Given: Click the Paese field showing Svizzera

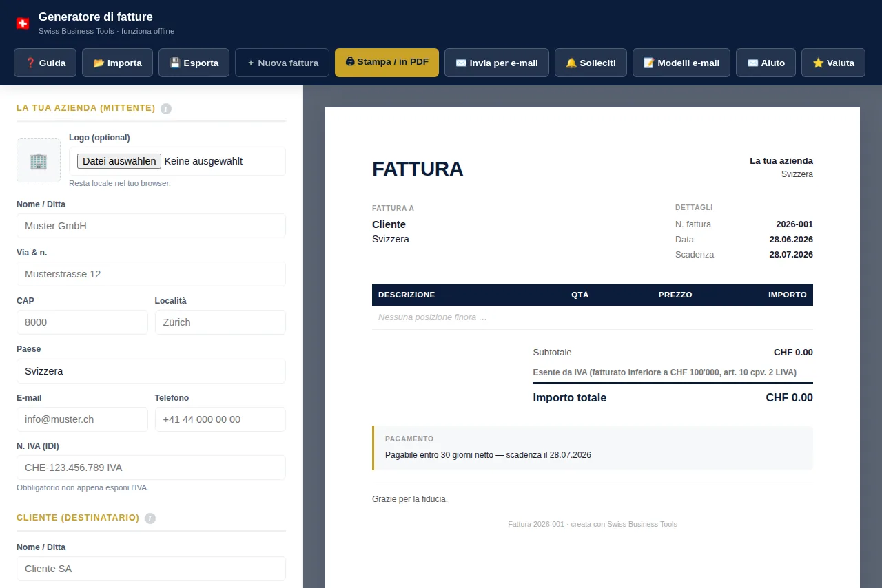Looking at the screenshot, I should (x=151, y=371).
